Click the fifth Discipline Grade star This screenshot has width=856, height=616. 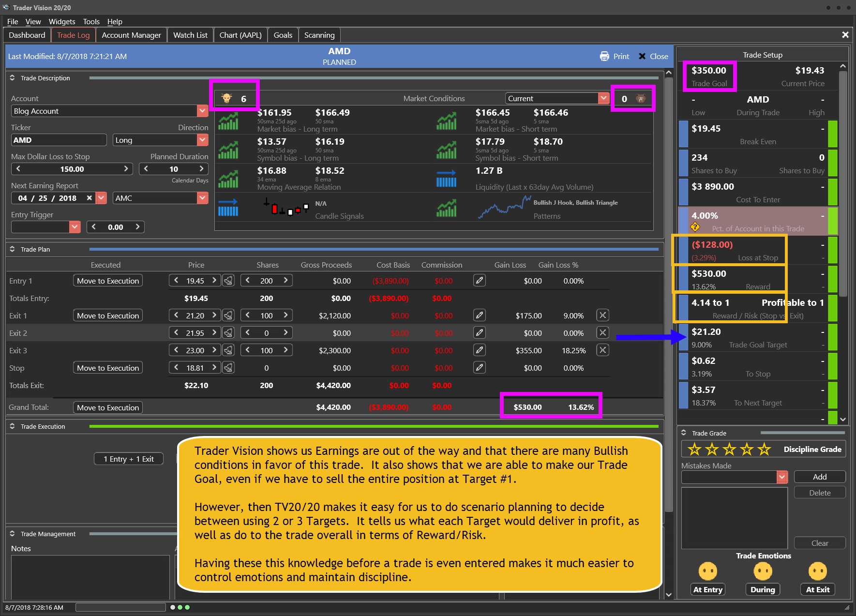coord(764,449)
